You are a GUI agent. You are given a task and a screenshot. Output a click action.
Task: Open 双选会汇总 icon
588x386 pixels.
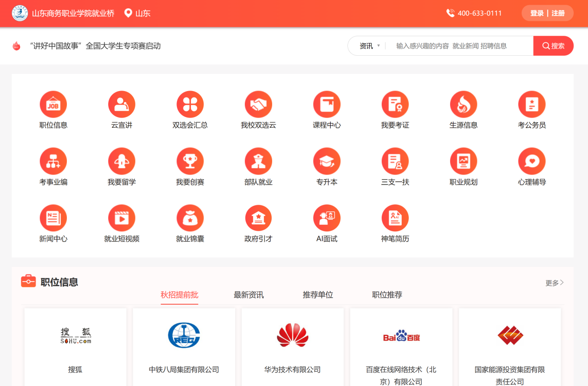(x=190, y=105)
